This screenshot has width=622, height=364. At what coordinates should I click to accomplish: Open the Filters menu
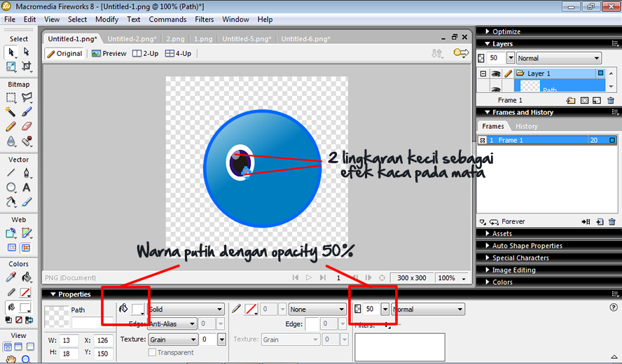204,19
